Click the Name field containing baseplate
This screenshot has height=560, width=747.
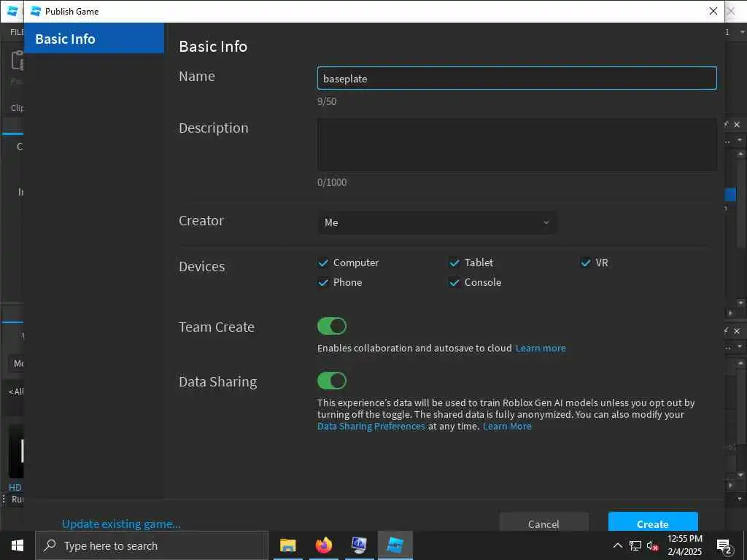tap(517, 79)
